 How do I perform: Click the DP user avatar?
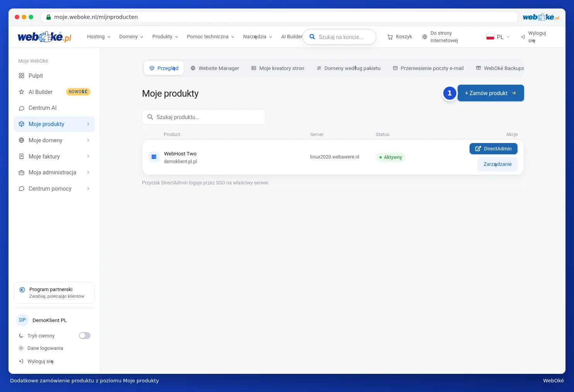pyautogui.click(x=22, y=320)
